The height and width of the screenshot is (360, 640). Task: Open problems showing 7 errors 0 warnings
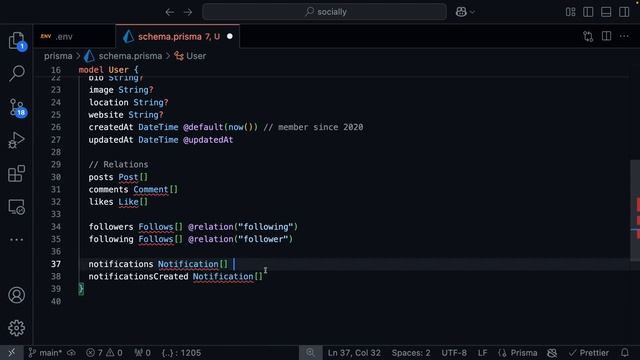104,353
